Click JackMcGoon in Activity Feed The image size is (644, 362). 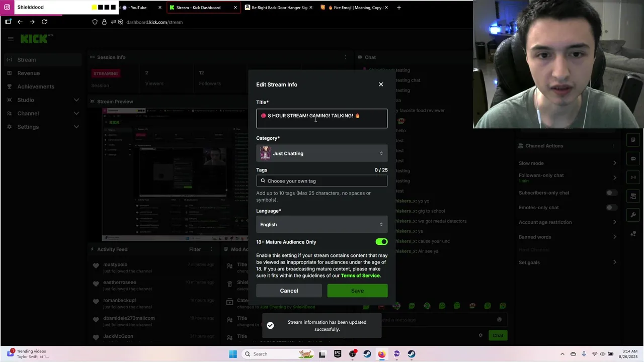click(x=118, y=336)
